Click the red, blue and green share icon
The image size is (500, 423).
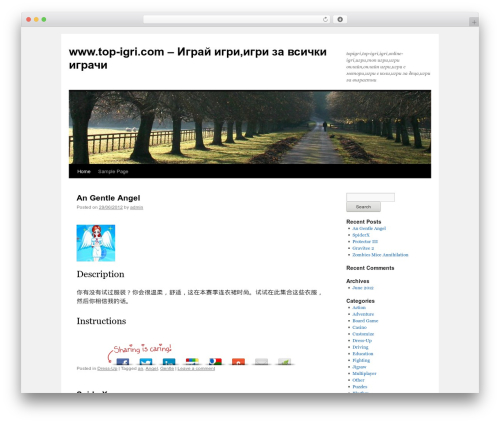[215, 362]
